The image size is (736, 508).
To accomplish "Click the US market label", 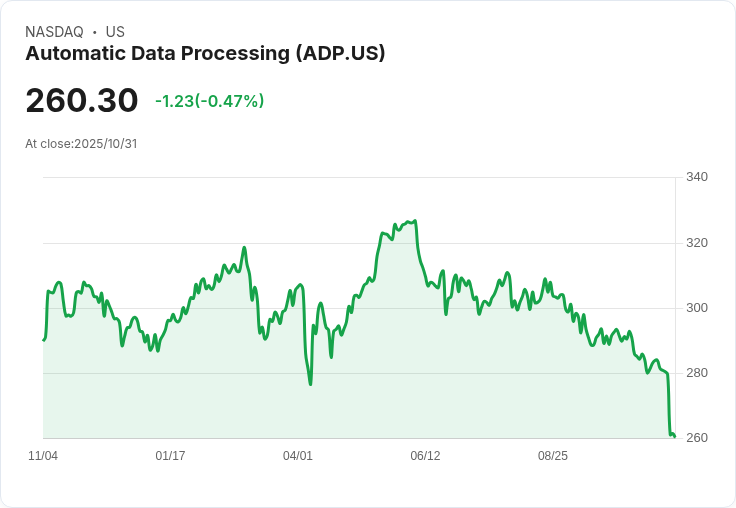I will (x=115, y=32).
